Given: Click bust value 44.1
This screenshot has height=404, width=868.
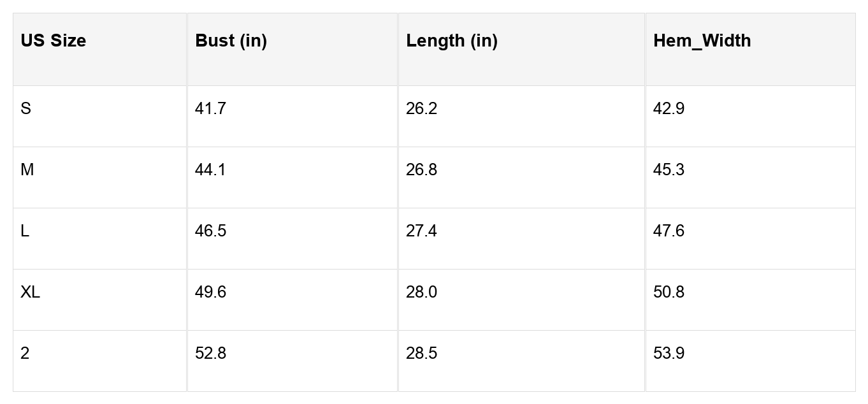Looking at the screenshot, I should coord(210,170).
